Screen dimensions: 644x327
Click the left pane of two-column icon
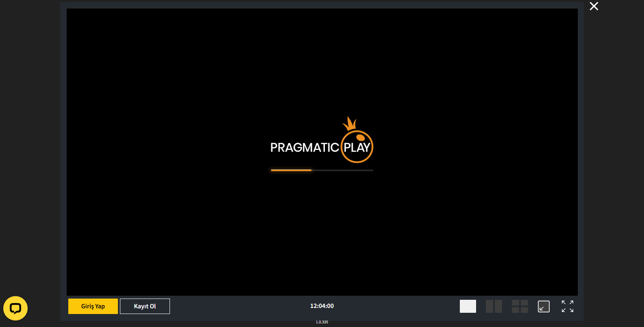tap(490, 306)
